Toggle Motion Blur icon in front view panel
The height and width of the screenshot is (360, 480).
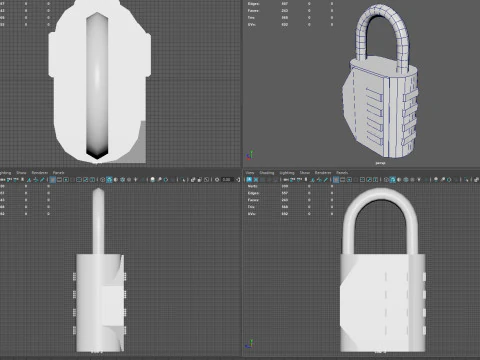[443, 179]
